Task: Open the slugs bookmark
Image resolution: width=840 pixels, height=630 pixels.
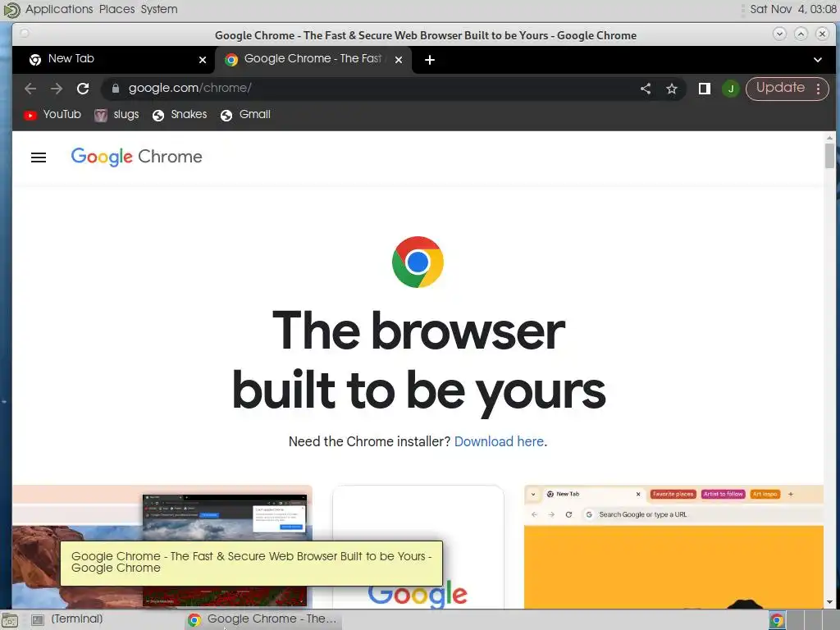Action: click(116, 115)
